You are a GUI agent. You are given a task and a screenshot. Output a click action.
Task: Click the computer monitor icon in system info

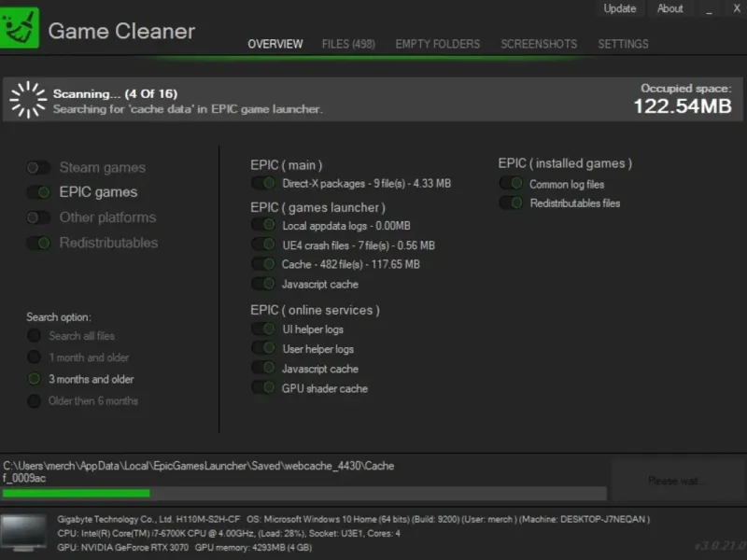click(23, 532)
